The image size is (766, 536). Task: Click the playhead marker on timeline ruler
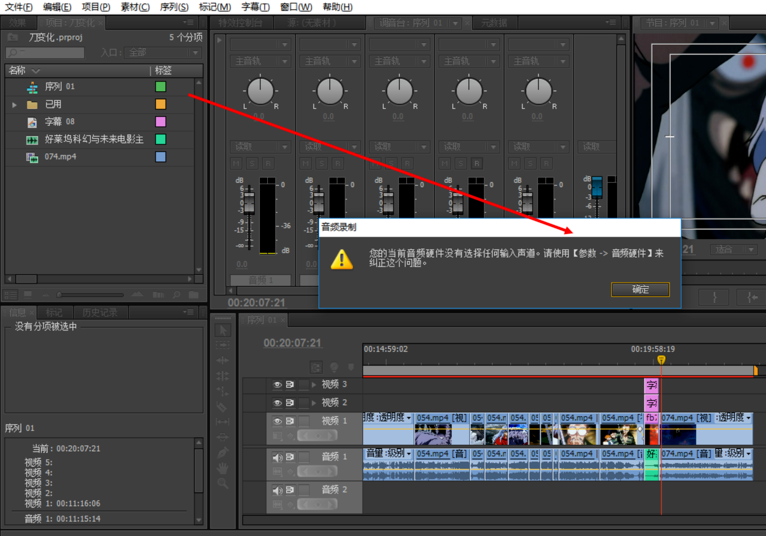(x=661, y=359)
